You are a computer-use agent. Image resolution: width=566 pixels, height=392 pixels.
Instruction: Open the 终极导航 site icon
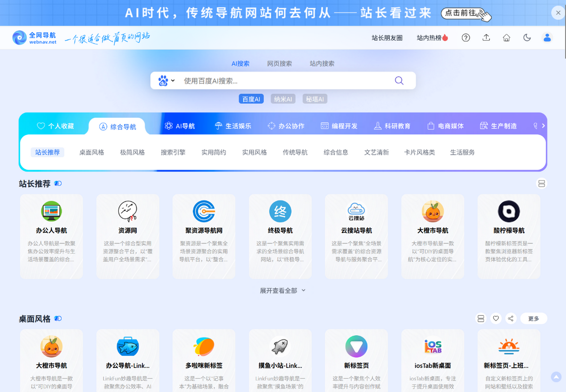pos(280,211)
